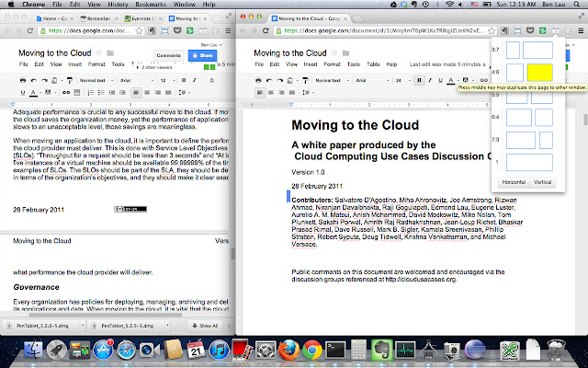Viewport: 588px width, 368px height.
Task: Justify text in left window toolbar
Action: [168, 92]
